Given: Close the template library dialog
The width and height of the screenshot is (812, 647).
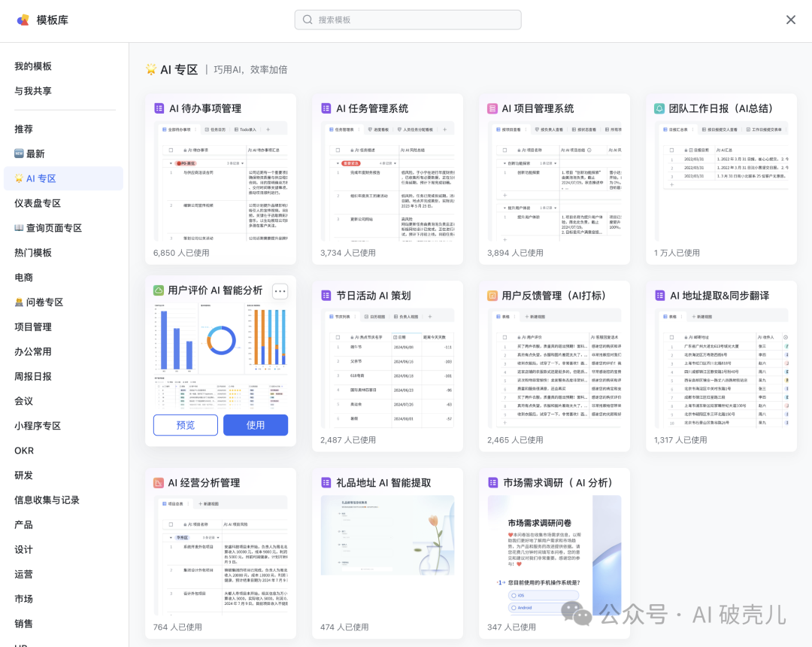Looking at the screenshot, I should [790, 20].
